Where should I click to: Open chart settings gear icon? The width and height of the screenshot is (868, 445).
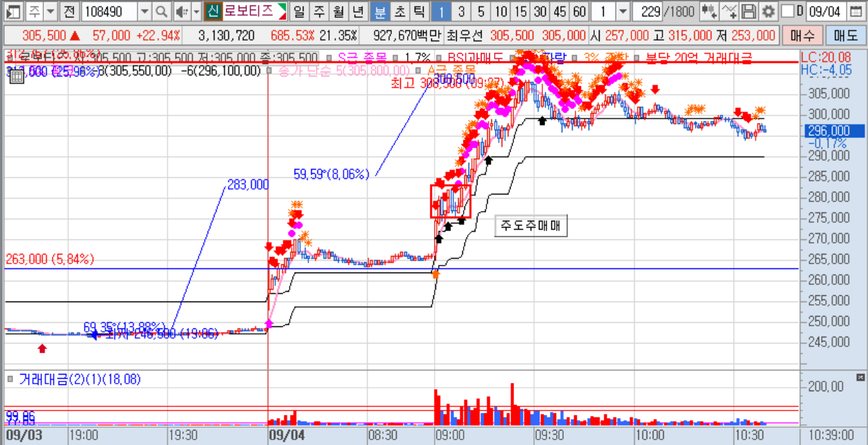pyautogui.click(x=768, y=11)
